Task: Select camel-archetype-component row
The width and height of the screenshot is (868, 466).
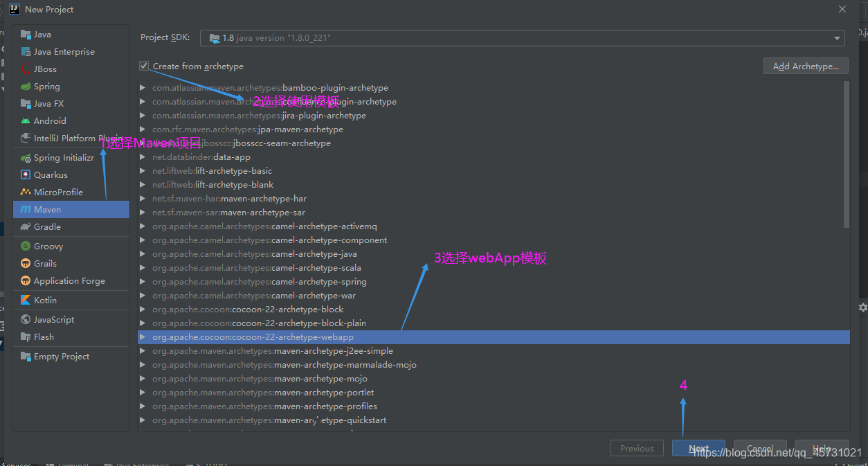Action: pos(494,240)
